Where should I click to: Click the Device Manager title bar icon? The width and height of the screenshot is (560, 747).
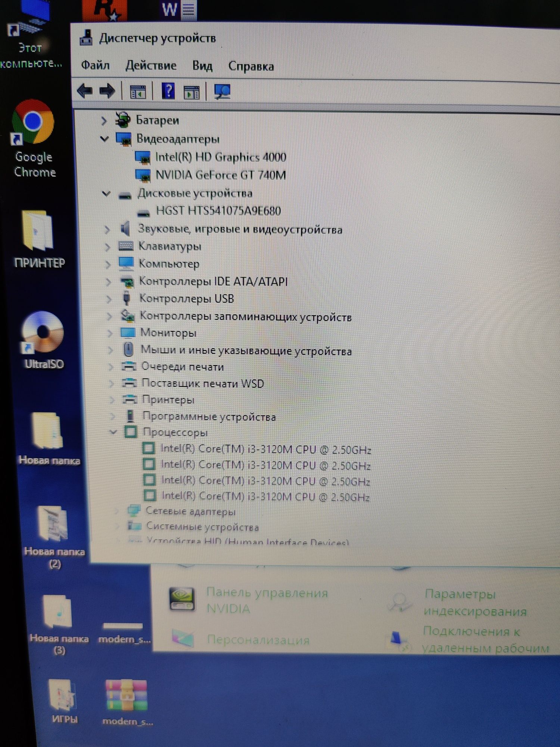(x=86, y=38)
